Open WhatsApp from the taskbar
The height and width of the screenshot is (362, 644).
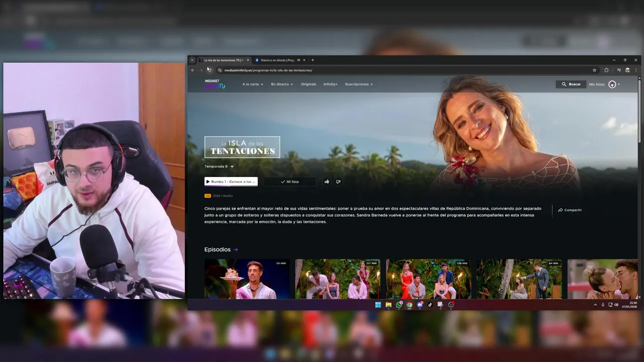click(399, 305)
